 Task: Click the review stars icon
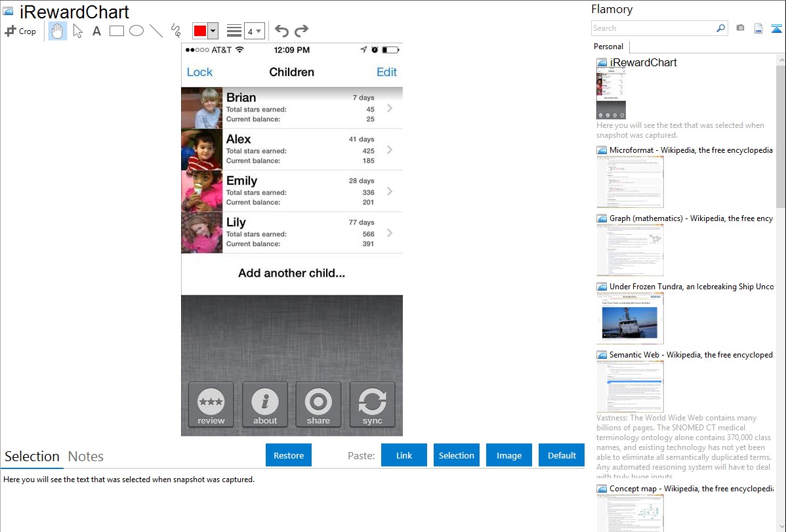tap(211, 405)
